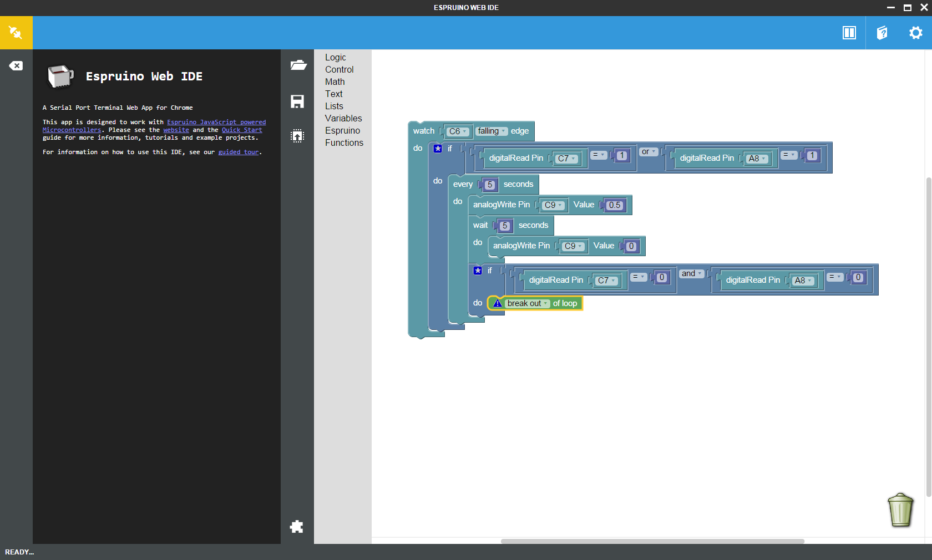Open equals dropdown after second A8 digitalRead
The width and height of the screenshot is (932, 560).
coord(835,277)
